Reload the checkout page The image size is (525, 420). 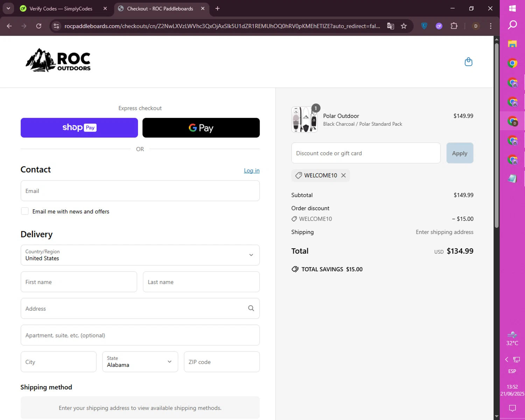[x=39, y=26]
